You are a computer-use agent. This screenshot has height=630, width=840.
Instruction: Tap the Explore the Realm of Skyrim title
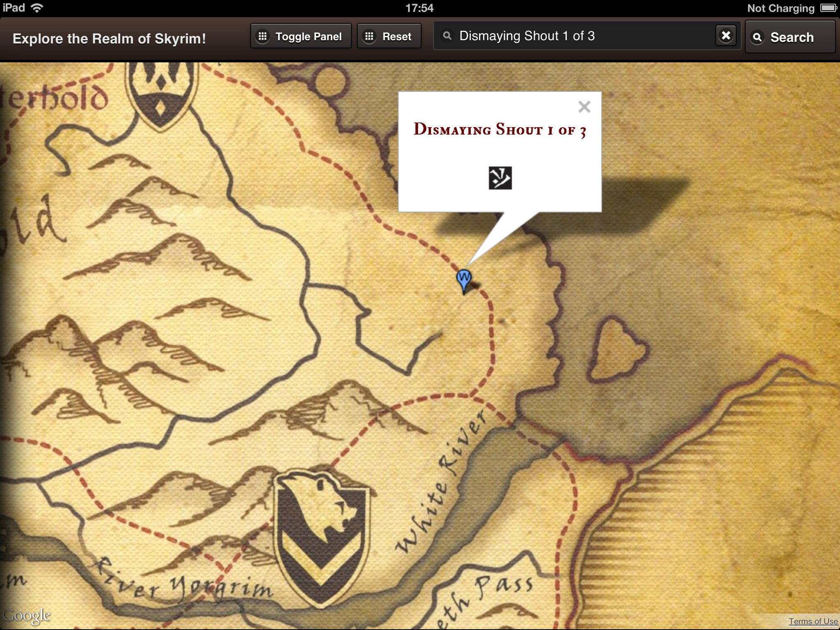[109, 39]
